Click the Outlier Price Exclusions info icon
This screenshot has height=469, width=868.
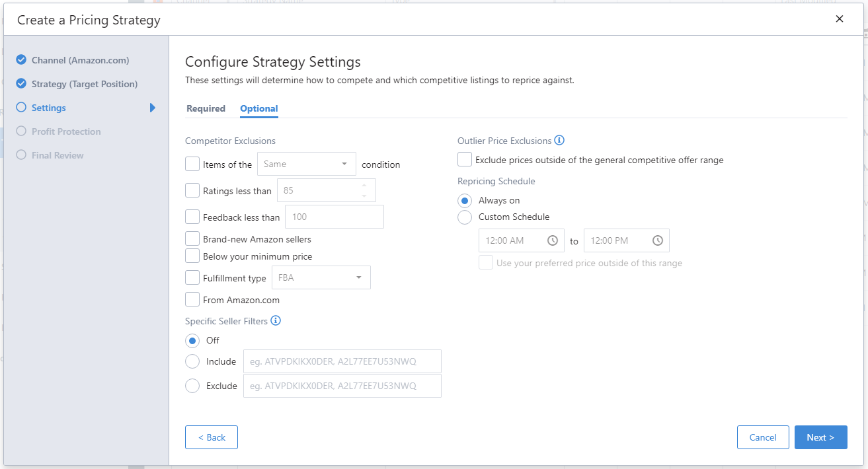(559, 141)
